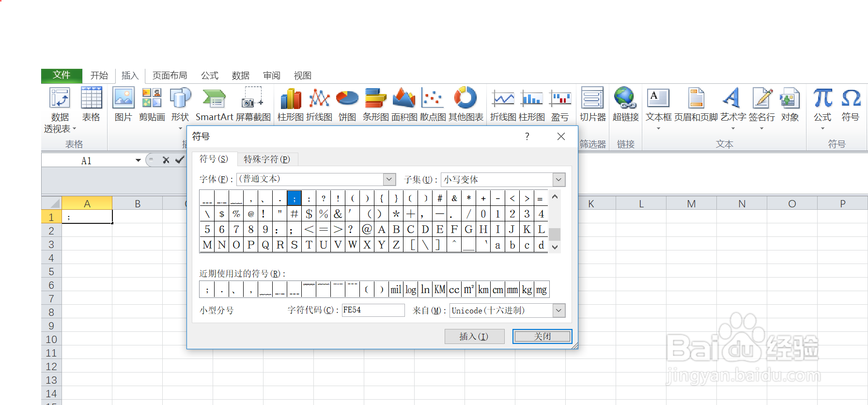This screenshot has width=868, height=405.
Task: Select row 5 header
Action: pyautogui.click(x=51, y=271)
